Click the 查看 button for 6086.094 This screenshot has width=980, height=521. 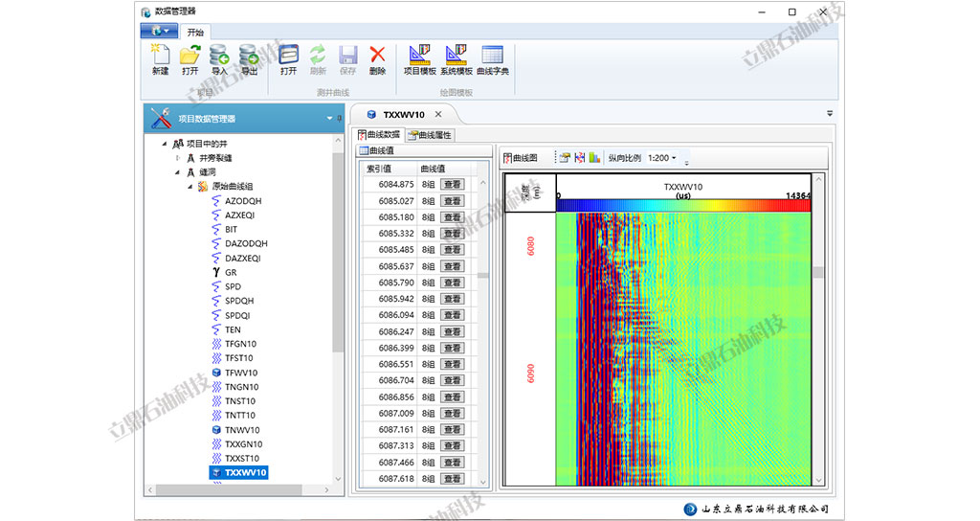click(x=452, y=315)
